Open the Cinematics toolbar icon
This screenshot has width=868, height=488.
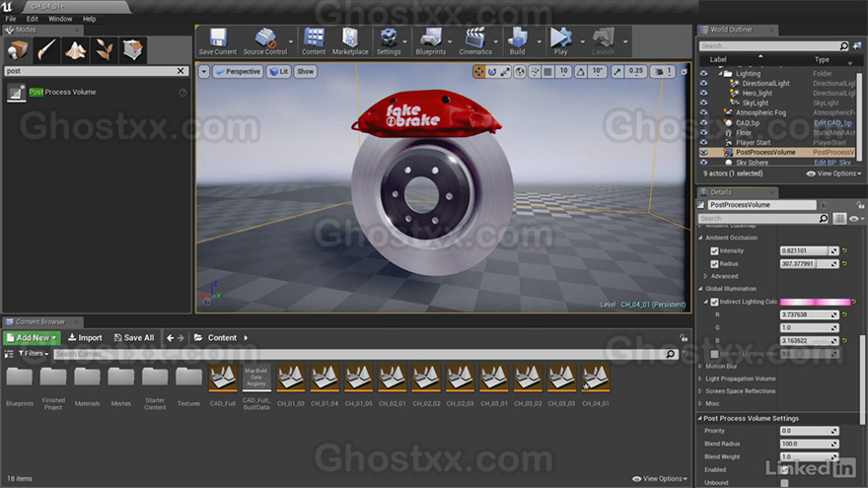(475, 41)
